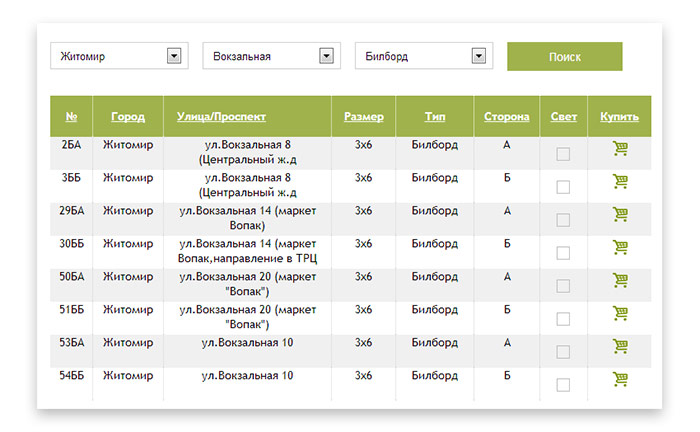This screenshot has height=432, width=700.
Task: Sort table by Улица/Проспект header
Action: pyautogui.click(x=221, y=117)
